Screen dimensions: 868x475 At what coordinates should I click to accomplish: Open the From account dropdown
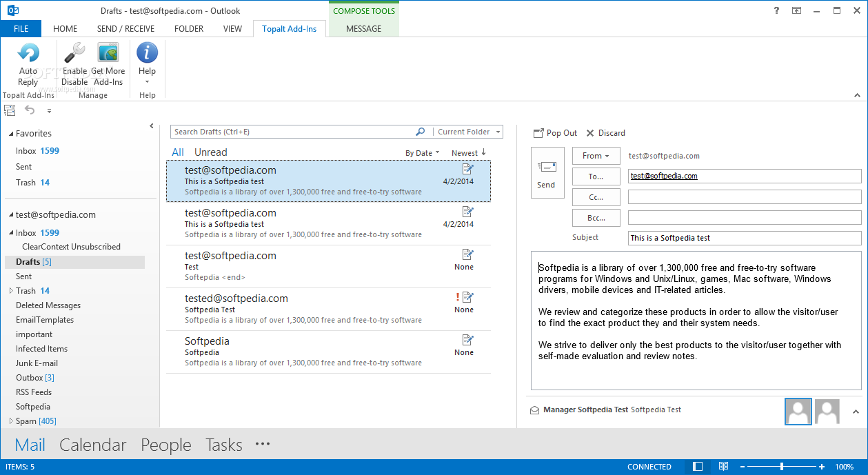pyautogui.click(x=596, y=156)
